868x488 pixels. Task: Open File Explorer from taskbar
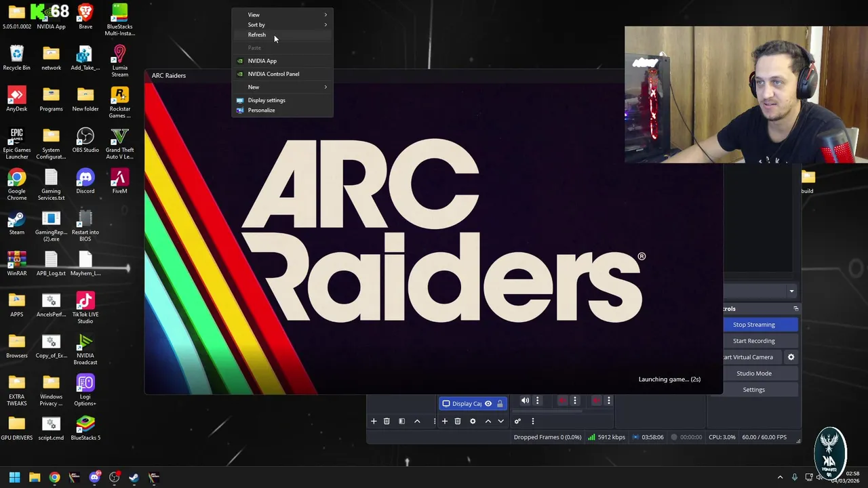pos(35,477)
